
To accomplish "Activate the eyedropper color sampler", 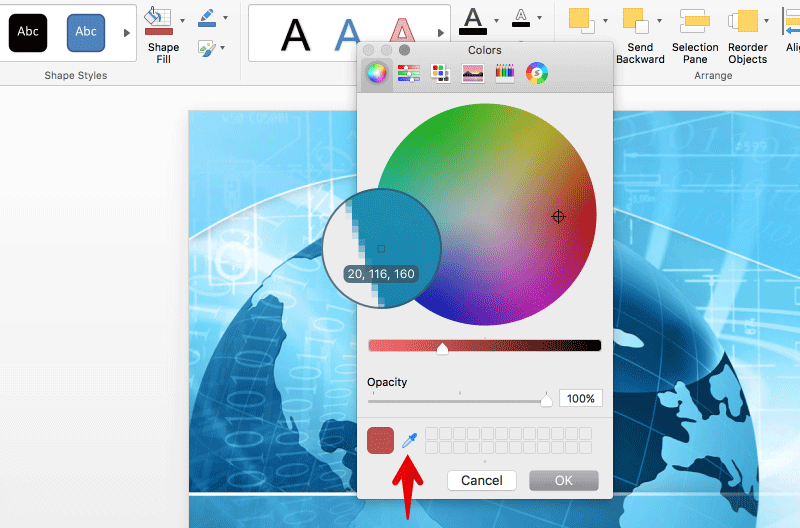I will coord(409,440).
